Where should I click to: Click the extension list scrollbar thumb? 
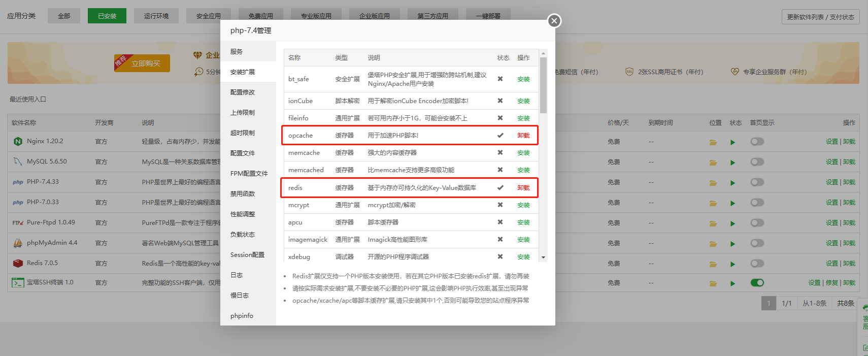(543, 85)
